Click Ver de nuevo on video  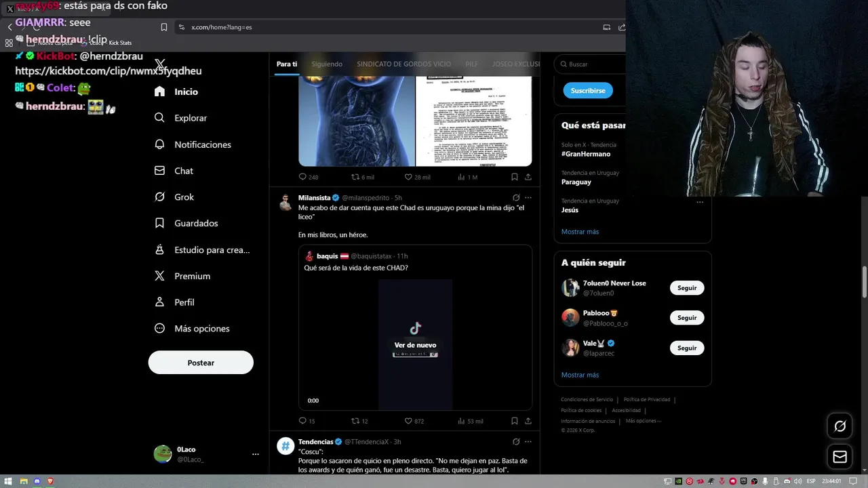[x=415, y=345]
